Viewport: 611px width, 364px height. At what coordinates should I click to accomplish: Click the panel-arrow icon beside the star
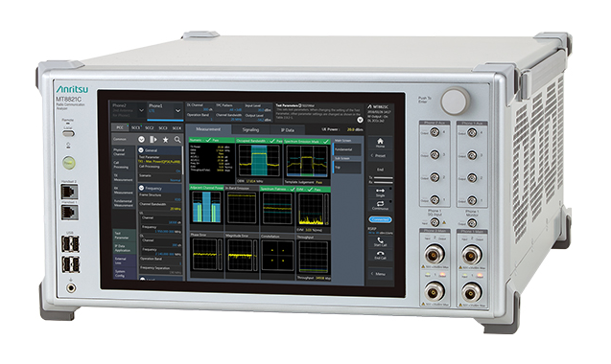(x=153, y=139)
